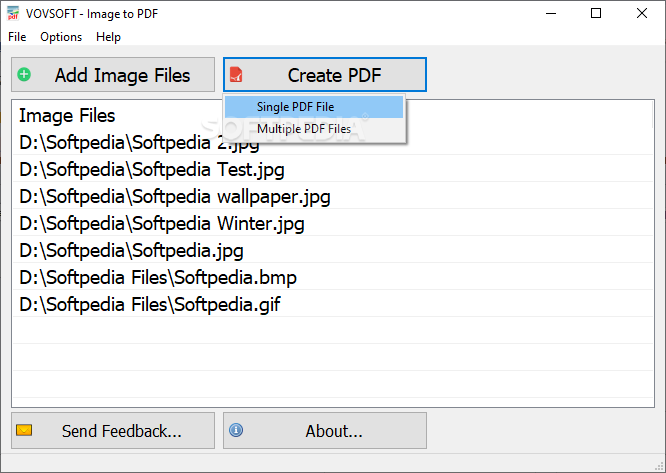Minimize the Image to PDF window
666x473 pixels.
tap(551, 13)
